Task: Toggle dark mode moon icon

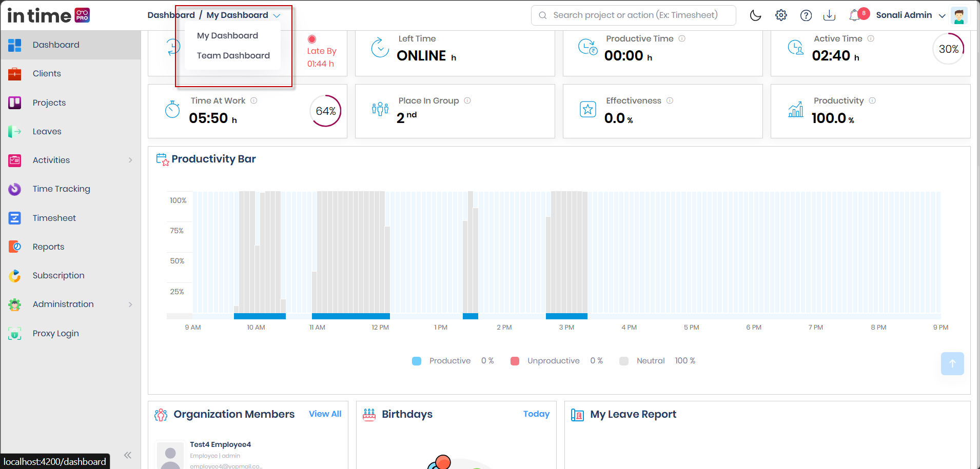Action: [x=755, y=15]
